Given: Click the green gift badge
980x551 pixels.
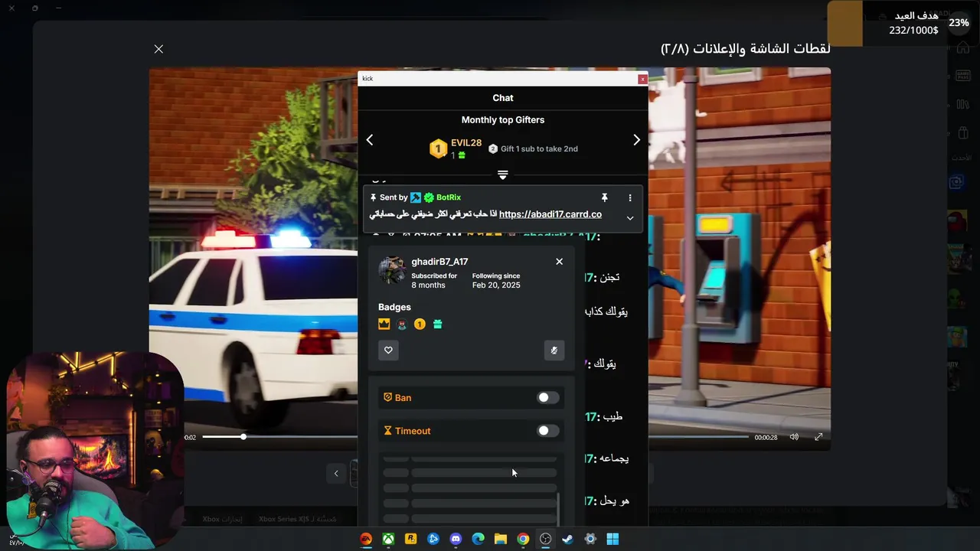Looking at the screenshot, I should [x=437, y=324].
